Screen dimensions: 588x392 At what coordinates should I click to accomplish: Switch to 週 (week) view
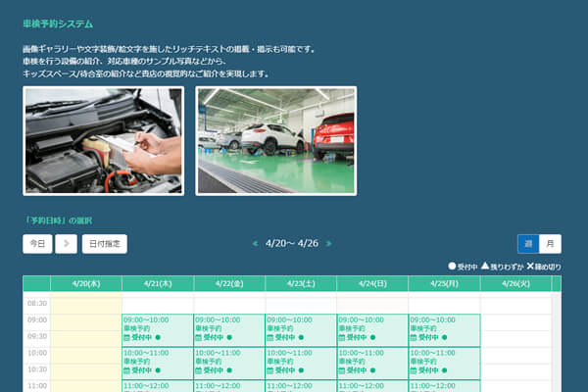point(528,244)
